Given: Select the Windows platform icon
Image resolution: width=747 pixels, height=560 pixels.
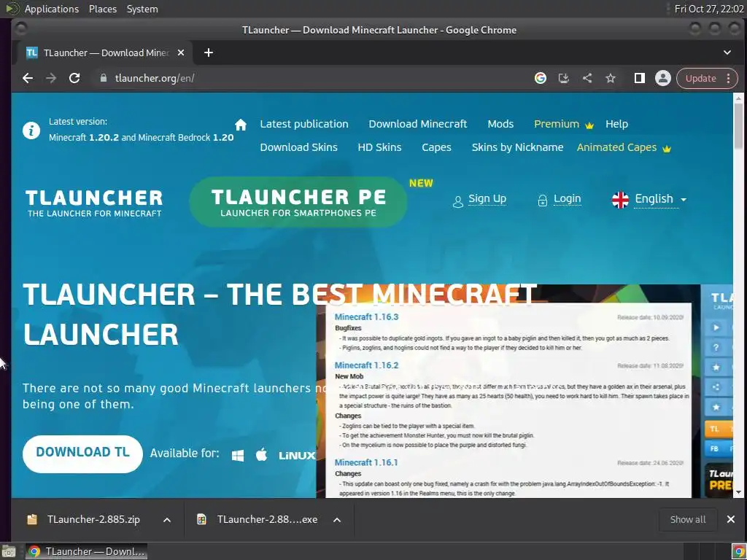Looking at the screenshot, I should pyautogui.click(x=238, y=456).
